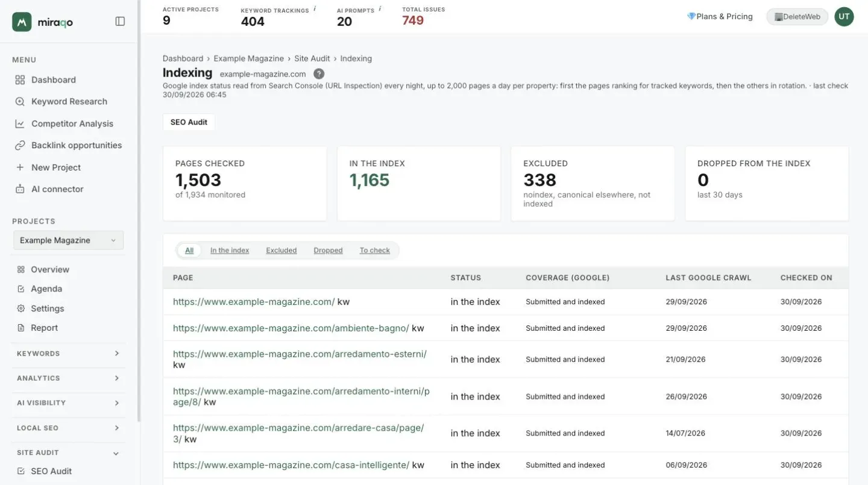Click the SEO Audit button under the heading

189,122
